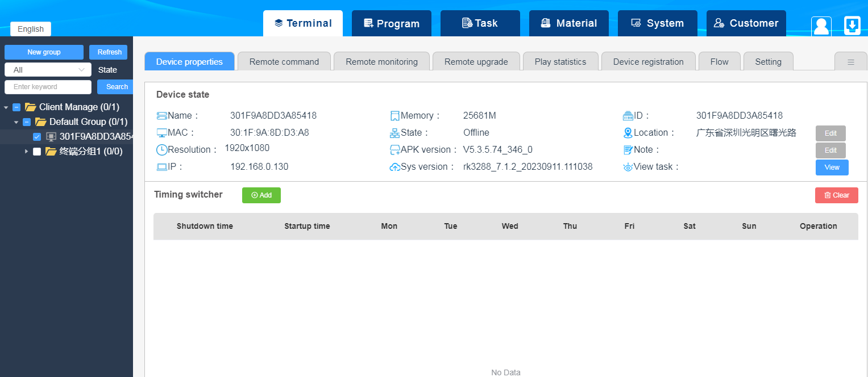This screenshot has height=377, width=868.
Task: Click the Client Manage folder icon
Action: 31,107
